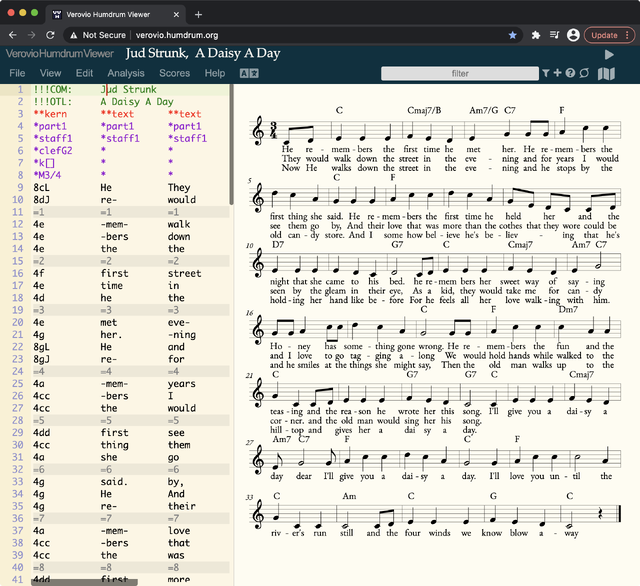Open the media control playlist icon
This screenshot has height=586, width=640.
pos(554,34)
